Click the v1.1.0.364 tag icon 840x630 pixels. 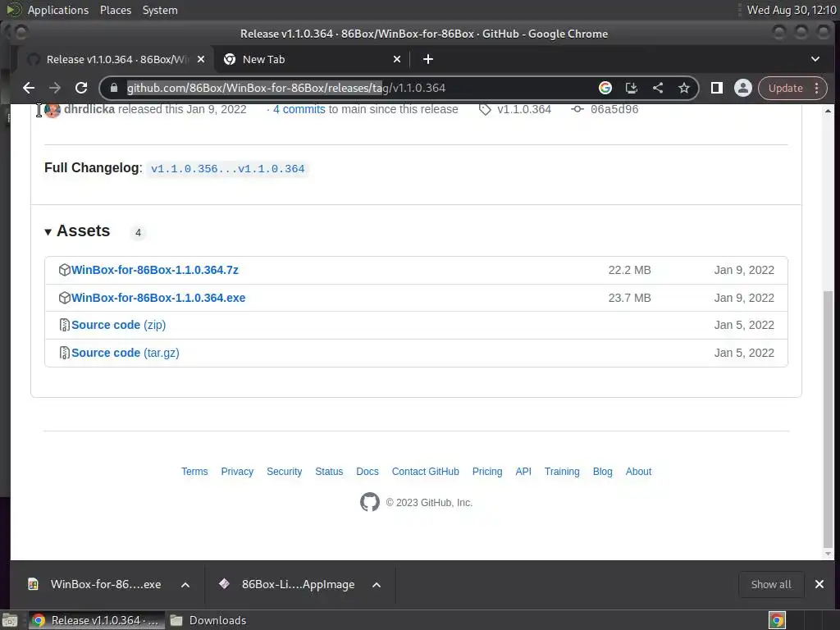pyautogui.click(x=485, y=110)
